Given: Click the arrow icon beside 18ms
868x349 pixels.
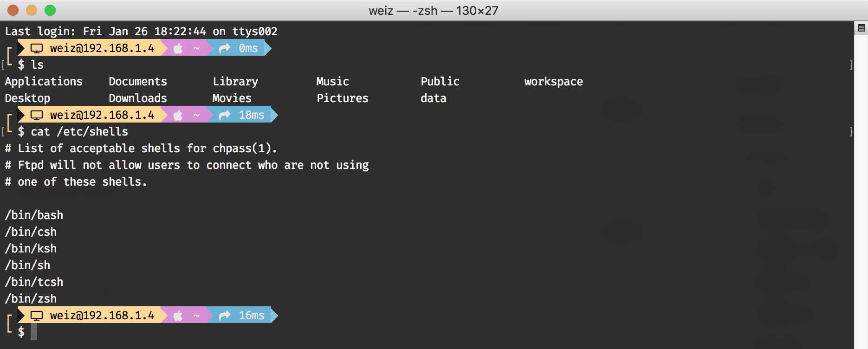Looking at the screenshot, I should coord(225,115).
